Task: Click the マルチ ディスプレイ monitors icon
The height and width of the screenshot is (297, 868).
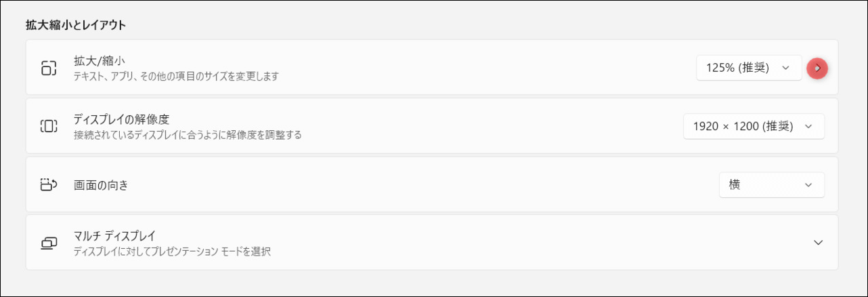Action: (49, 243)
